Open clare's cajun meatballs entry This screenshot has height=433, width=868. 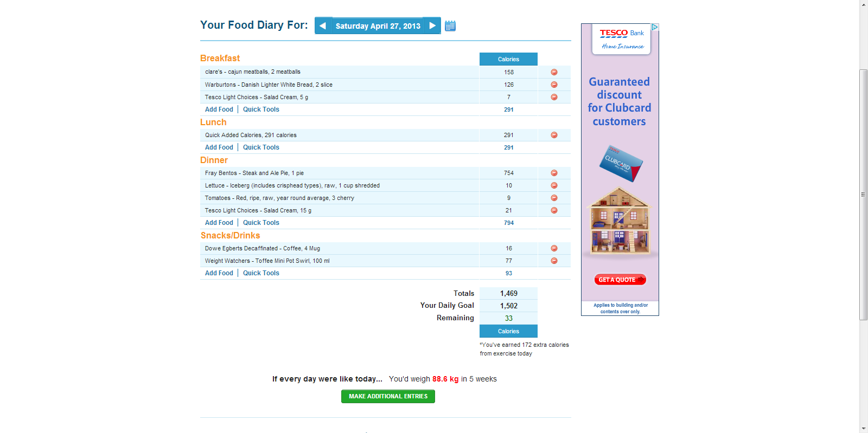click(253, 72)
